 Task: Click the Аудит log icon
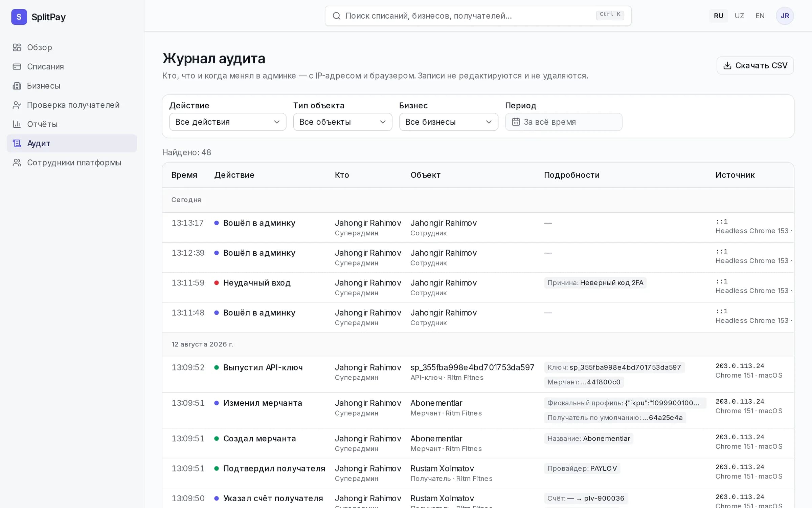coord(17,143)
